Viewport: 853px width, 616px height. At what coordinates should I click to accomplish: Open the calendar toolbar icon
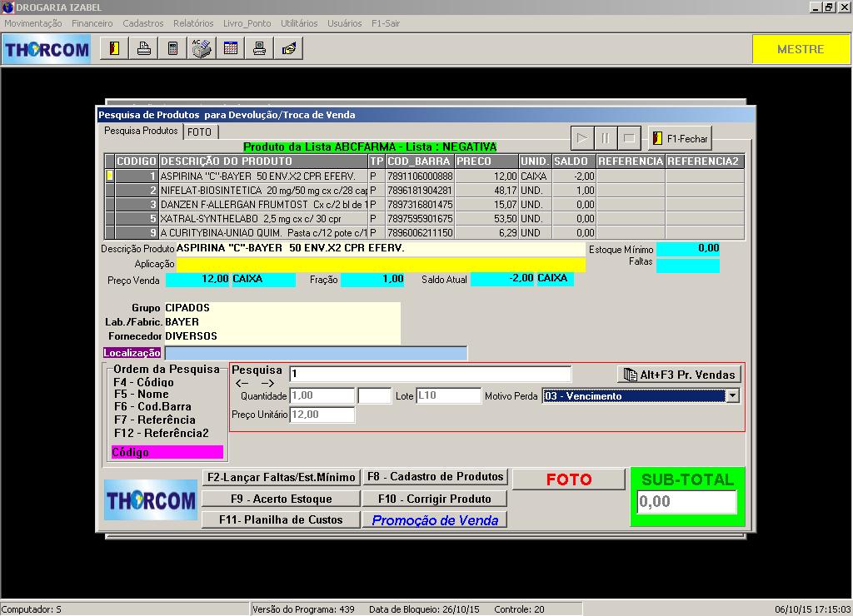click(231, 48)
